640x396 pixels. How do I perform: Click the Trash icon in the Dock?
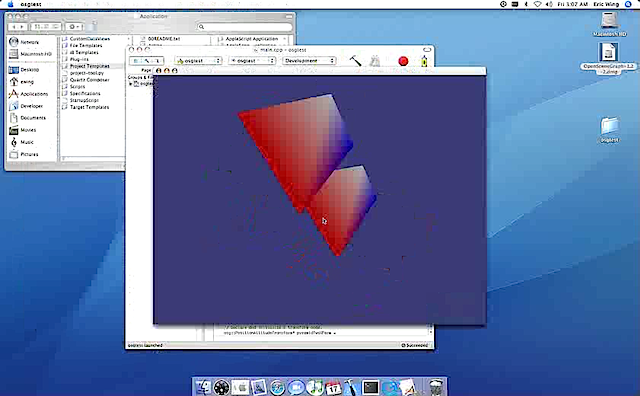point(436,387)
